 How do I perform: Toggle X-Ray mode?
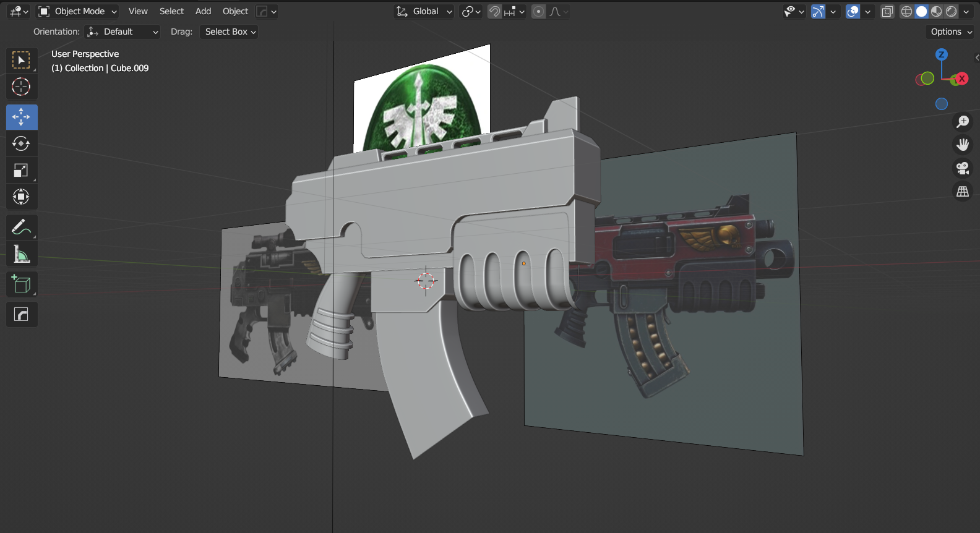coord(887,11)
